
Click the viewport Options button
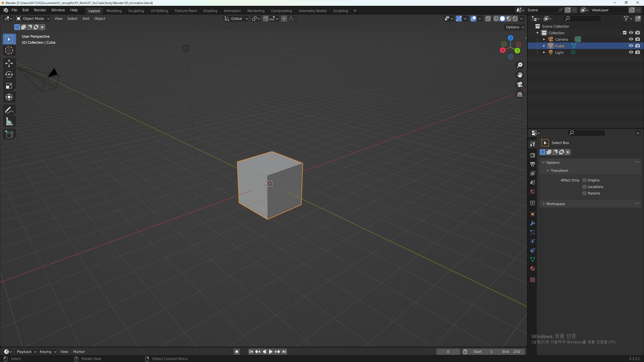[x=515, y=27]
